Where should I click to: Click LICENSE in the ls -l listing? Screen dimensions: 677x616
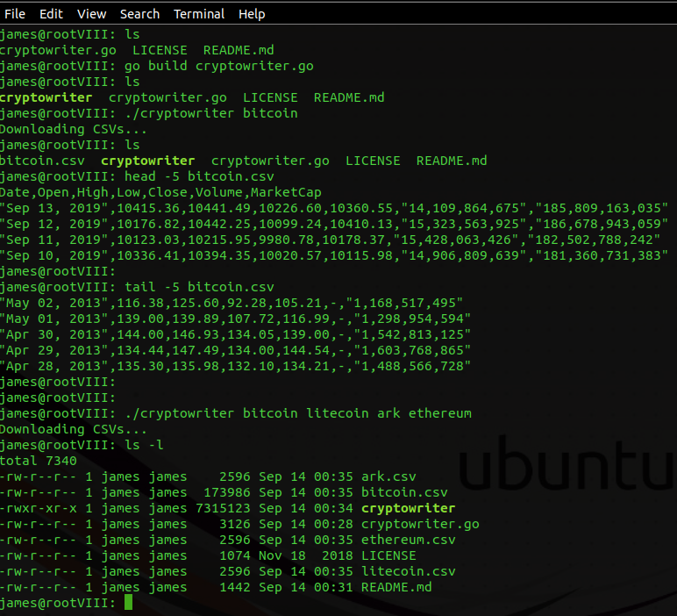pos(388,555)
